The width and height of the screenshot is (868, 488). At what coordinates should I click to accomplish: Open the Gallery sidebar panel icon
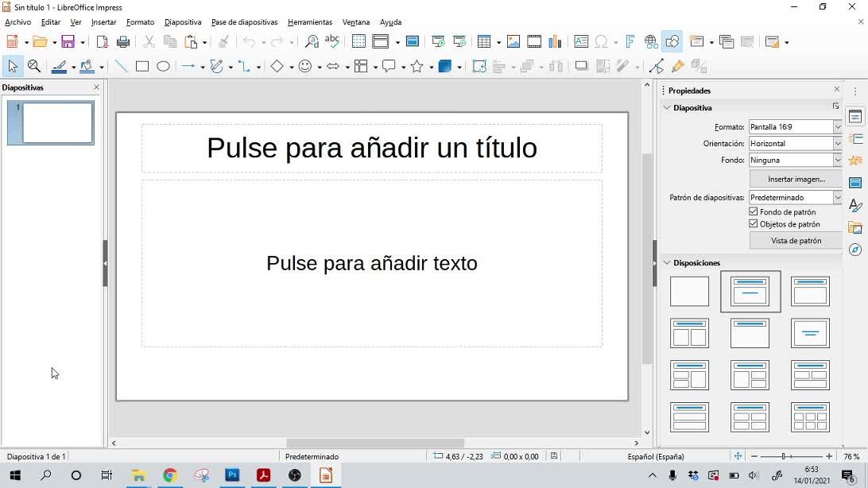[855, 228]
